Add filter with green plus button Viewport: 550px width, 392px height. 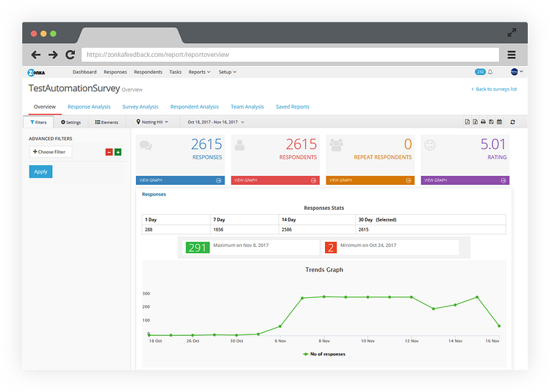click(118, 152)
